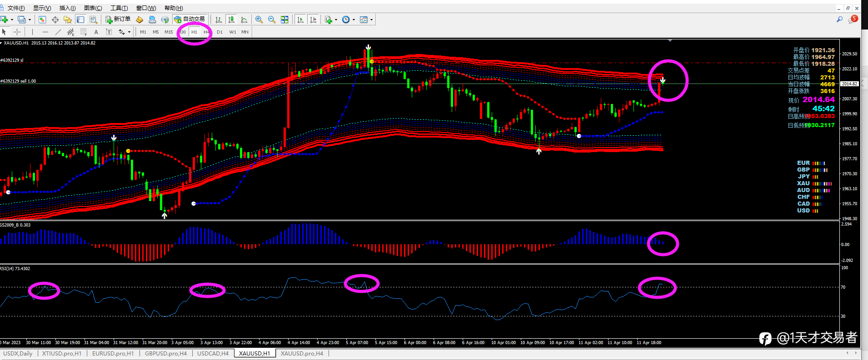Image resolution: width=868 pixels, height=360 pixels.
Task: Open the 帮助(H) menu
Action: click(x=174, y=8)
